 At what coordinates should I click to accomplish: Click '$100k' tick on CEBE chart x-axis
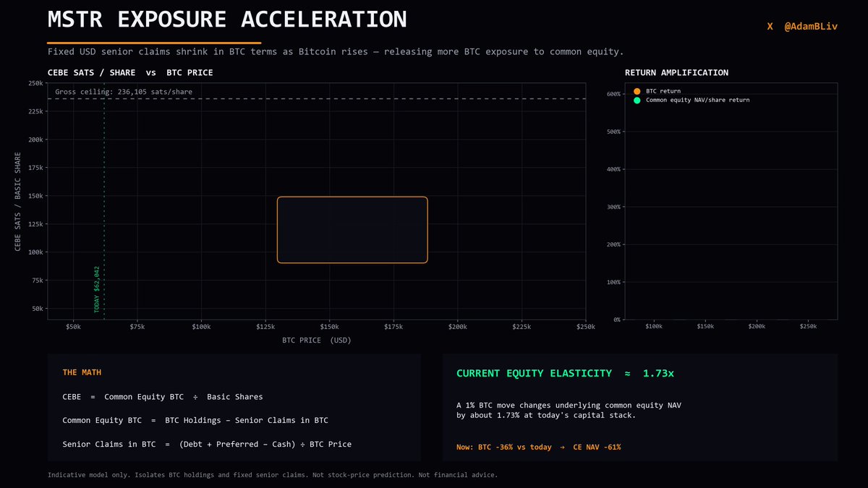[201, 328]
